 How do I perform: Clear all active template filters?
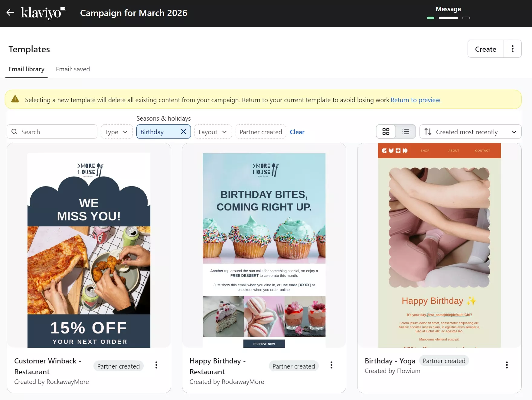pyautogui.click(x=297, y=132)
